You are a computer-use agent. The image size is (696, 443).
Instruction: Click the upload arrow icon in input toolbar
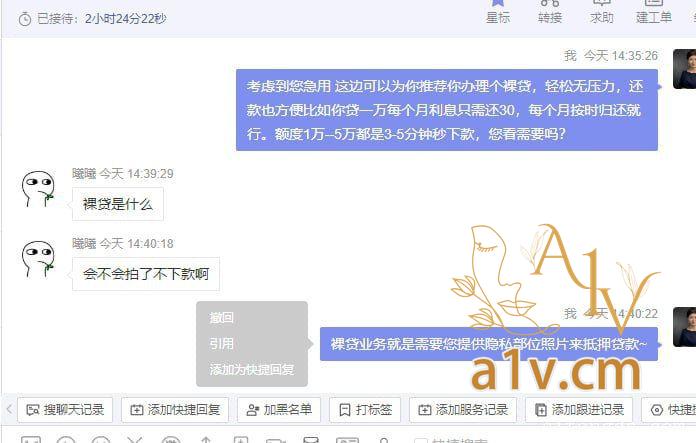click(x=206, y=440)
